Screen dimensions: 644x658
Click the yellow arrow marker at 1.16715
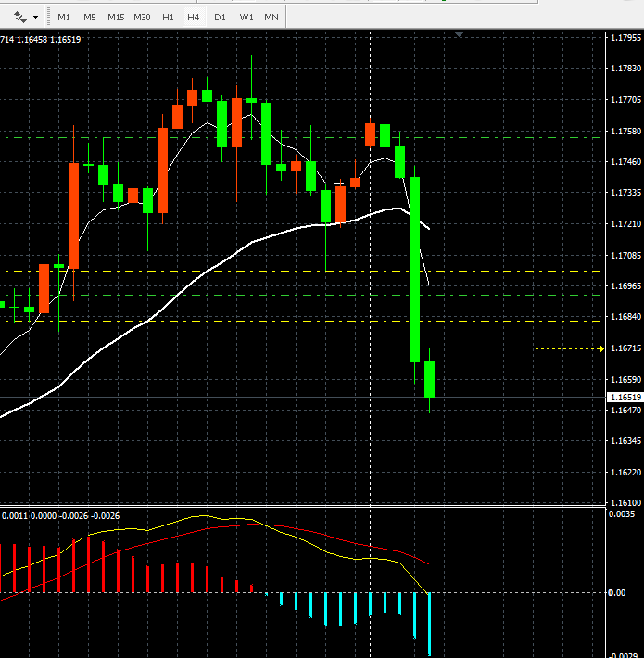pyautogui.click(x=601, y=348)
